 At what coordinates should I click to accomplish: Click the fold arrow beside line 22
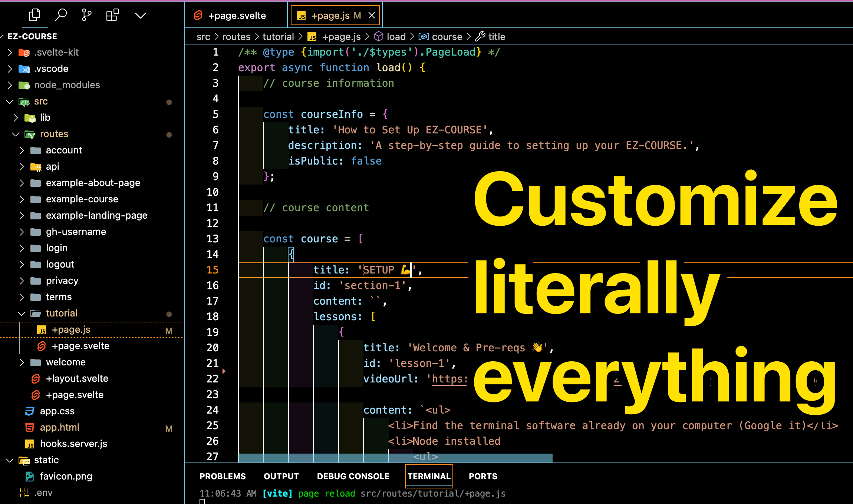coord(224,371)
